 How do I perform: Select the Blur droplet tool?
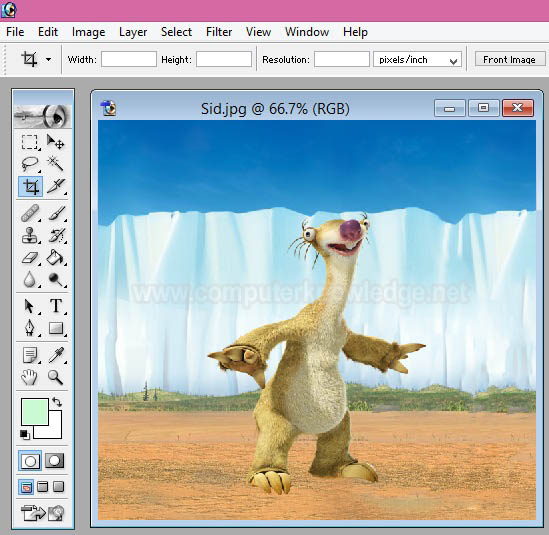click(30, 279)
